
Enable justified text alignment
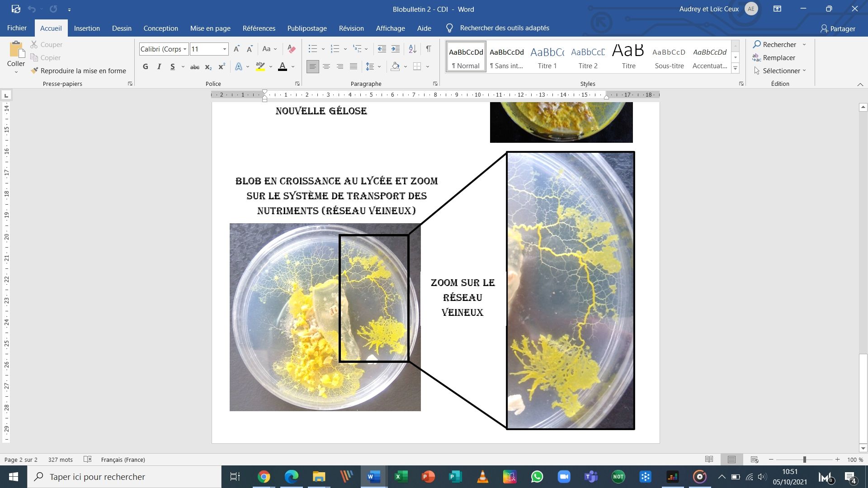pyautogui.click(x=354, y=67)
